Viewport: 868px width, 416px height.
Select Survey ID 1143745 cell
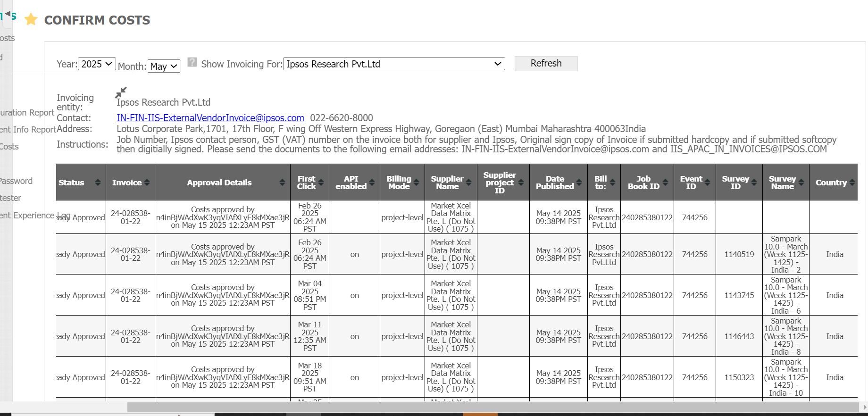pyautogui.click(x=739, y=295)
